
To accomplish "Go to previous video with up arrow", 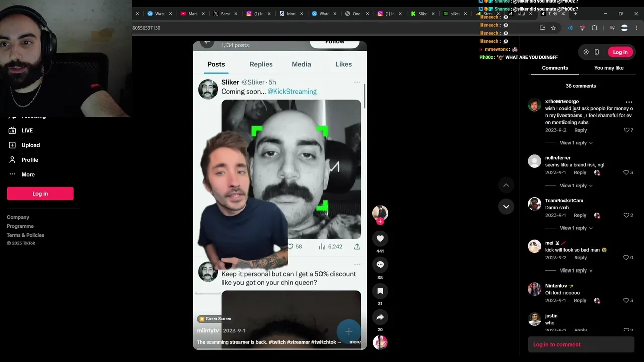I will coord(506,185).
